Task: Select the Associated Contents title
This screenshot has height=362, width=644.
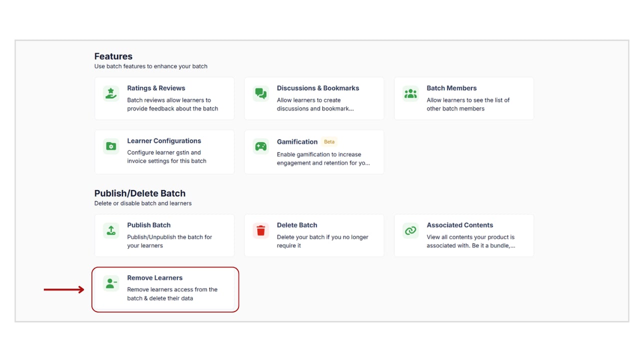Action: point(460,225)
